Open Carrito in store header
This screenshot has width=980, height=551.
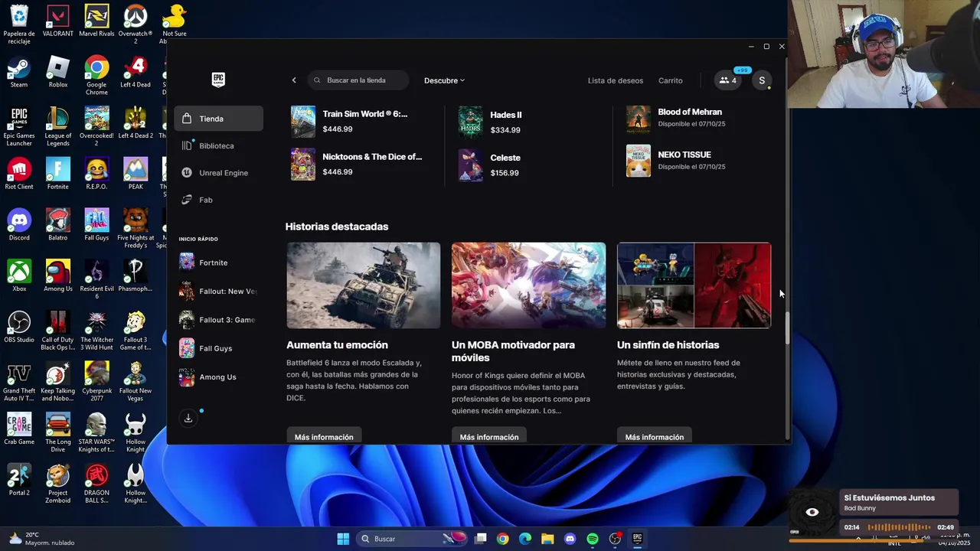(671, 80)
